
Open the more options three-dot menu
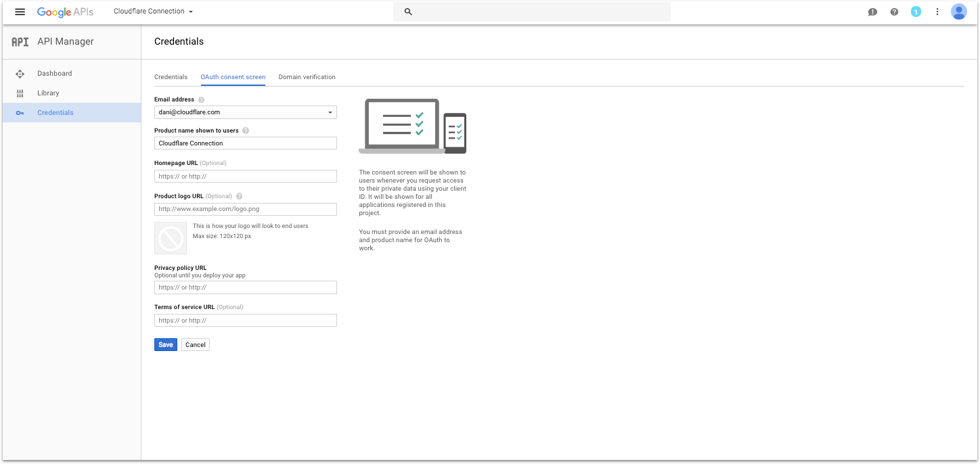click(937, 11)
